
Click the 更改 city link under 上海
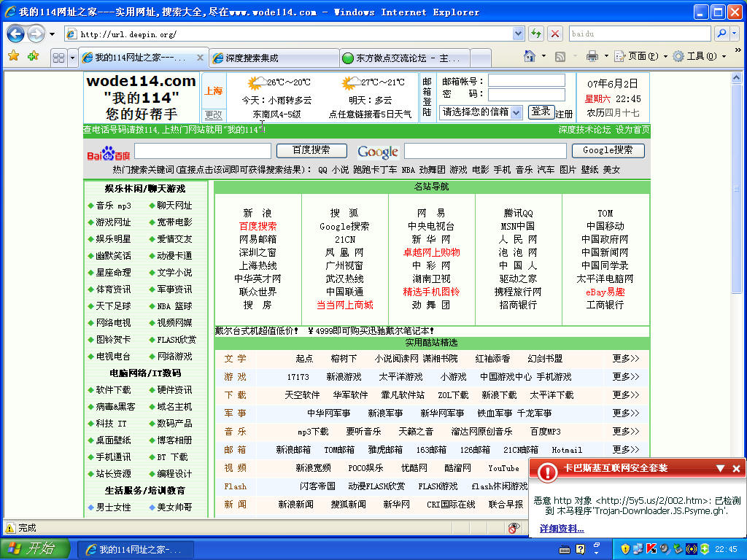(x=213, y=114)
